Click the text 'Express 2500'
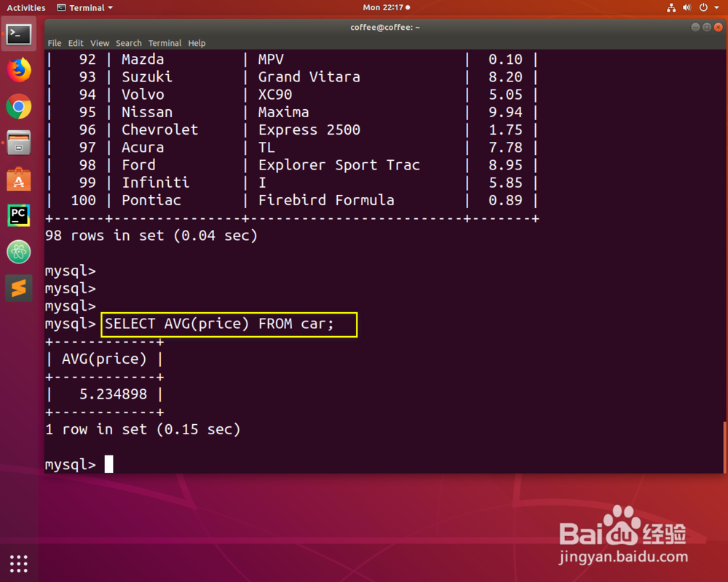The image size is (728, 582). 309,130
